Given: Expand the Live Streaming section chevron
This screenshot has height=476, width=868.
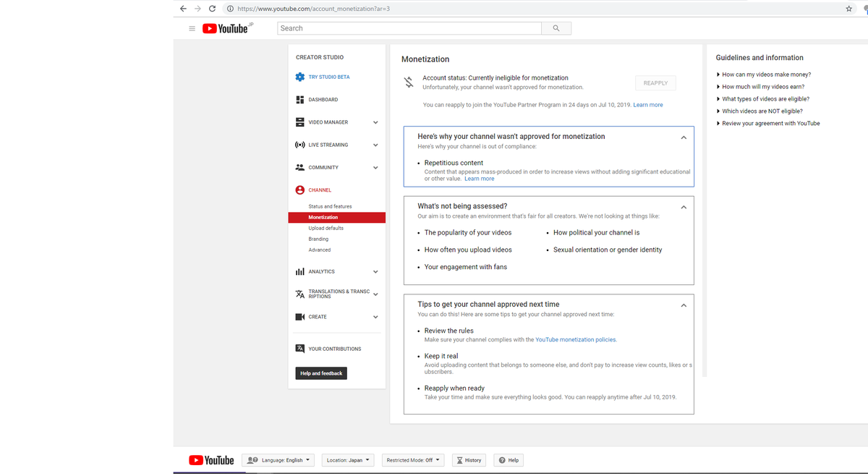Looking at the screenshot, I should pos(375,145).
